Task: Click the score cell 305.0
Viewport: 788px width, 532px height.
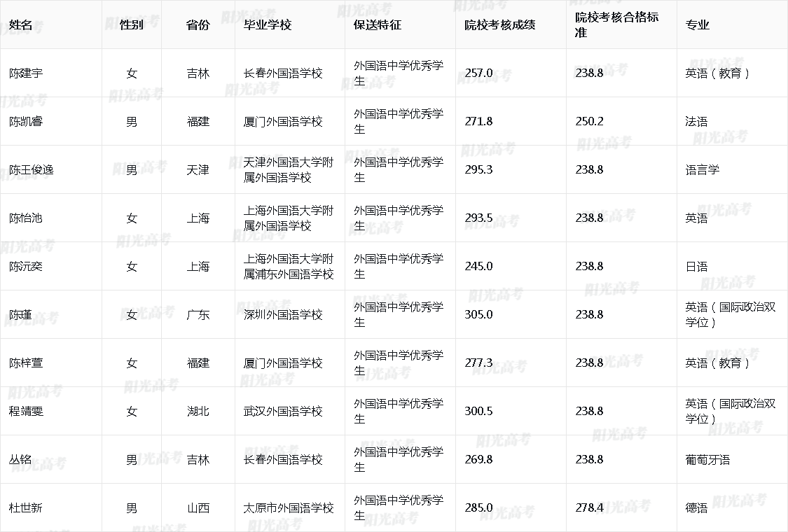Action: pos(478,314)
